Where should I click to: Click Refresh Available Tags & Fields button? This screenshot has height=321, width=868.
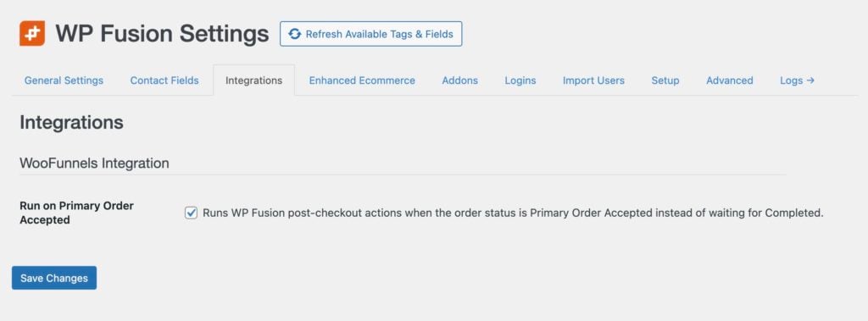tap(371, 34)
